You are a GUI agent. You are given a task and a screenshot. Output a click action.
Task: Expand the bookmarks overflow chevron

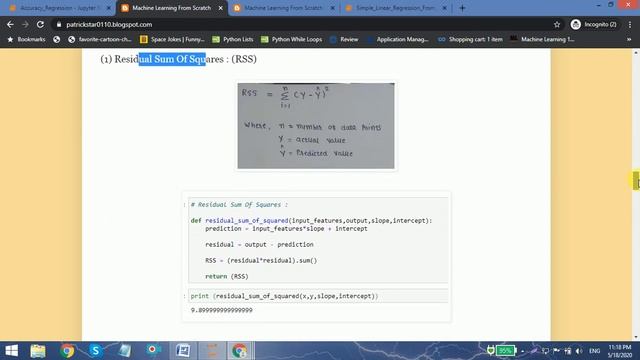coord(629,39)
